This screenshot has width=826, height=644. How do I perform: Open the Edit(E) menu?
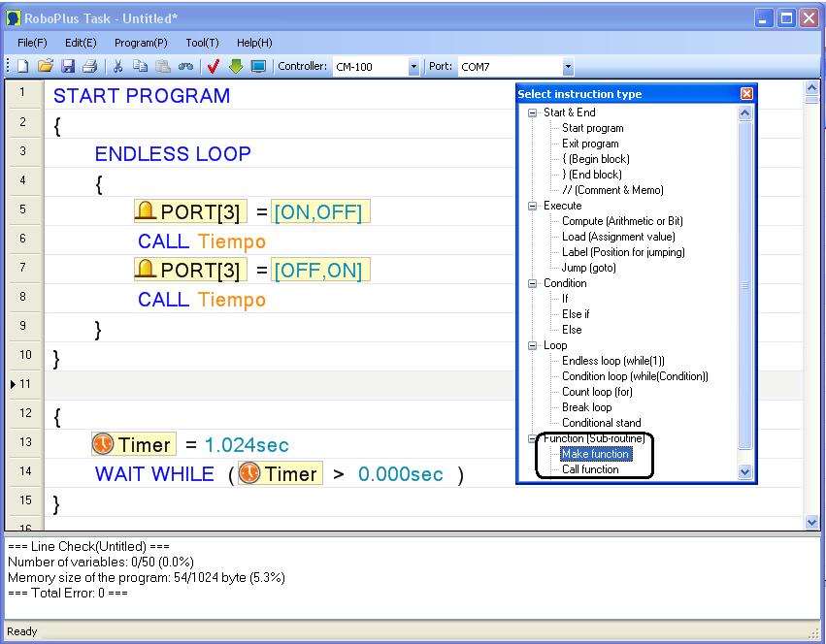tap(81, 43)
